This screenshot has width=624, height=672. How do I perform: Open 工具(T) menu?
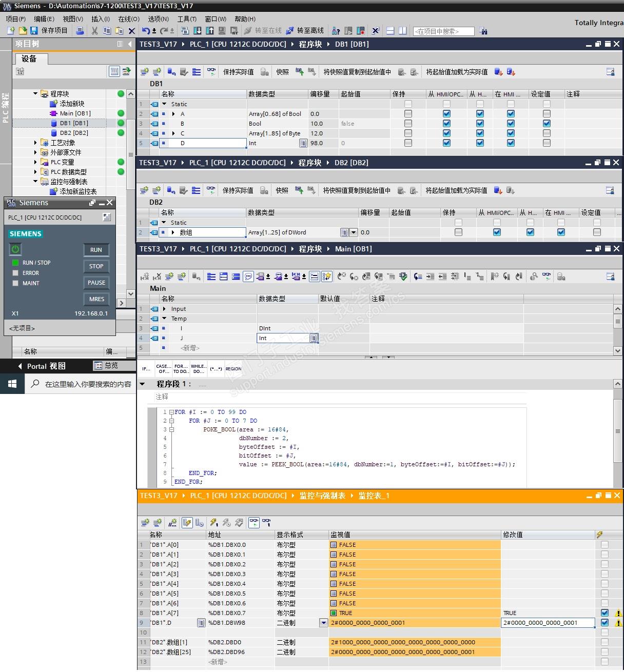(x=187, y=19)
